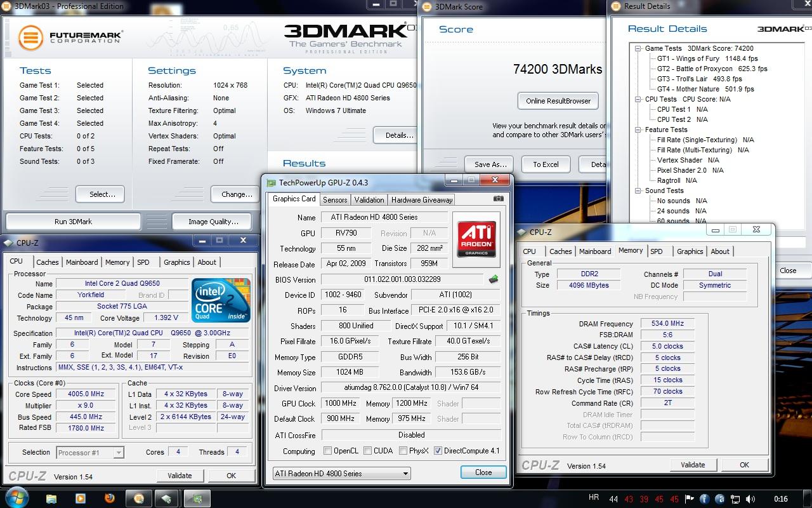Click the ATI Radeon Graphics logo
Screen dimensions: 812x508
point(476,239)
